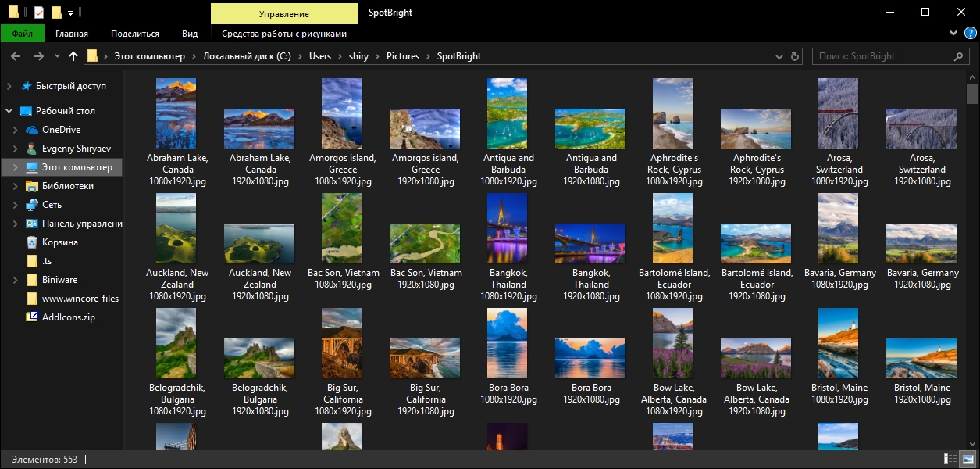980x469 pixels.
Task: Go to shiry in the breadcrumb
Action: coord(359,56)
